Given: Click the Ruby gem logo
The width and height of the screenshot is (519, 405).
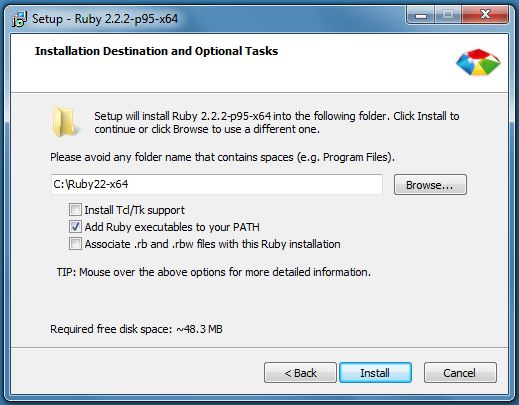Looking at the screenshot, I should pyautogui.click(x=478, y=62).
